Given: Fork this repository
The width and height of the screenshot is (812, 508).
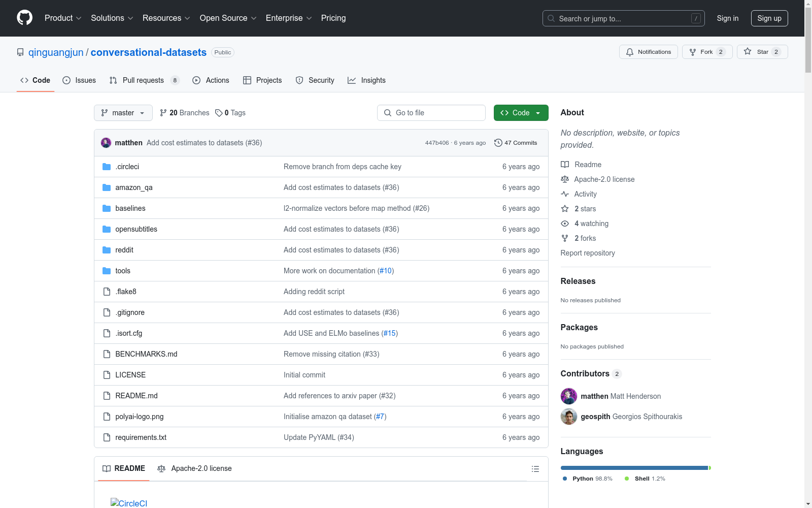Looking at the screenshot, I should coord(707,52).
